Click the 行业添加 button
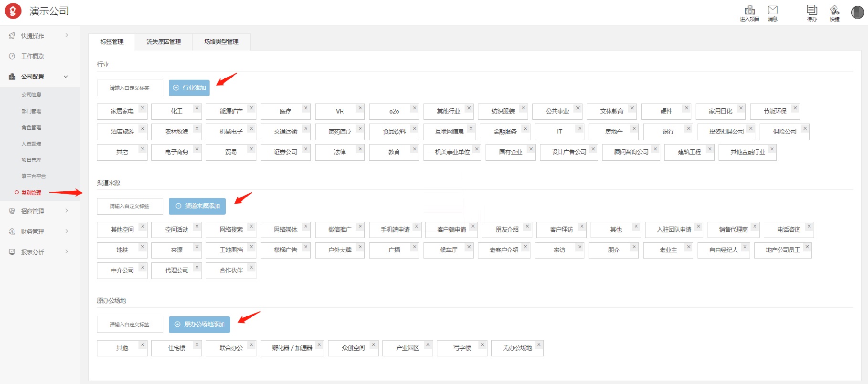This screenshot has width=868, height=384. tap(189, 88)
